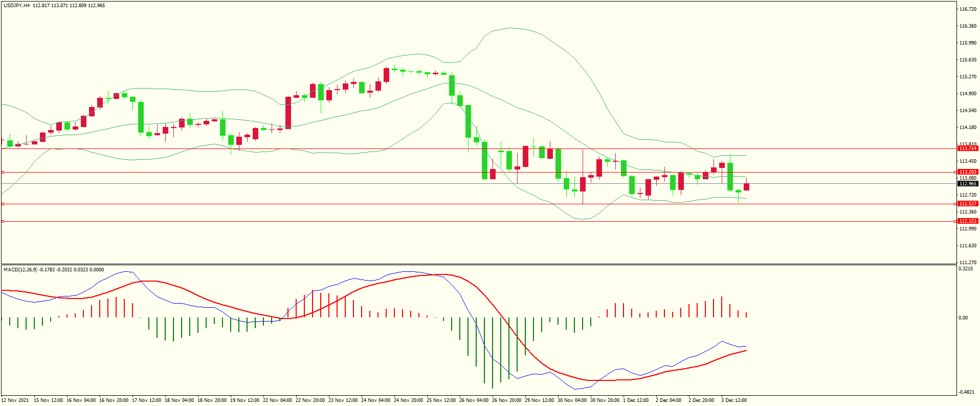Click the 23 Nov 12:00 time label
Viewport: 980px width, 406px height.
click(343, 400)
